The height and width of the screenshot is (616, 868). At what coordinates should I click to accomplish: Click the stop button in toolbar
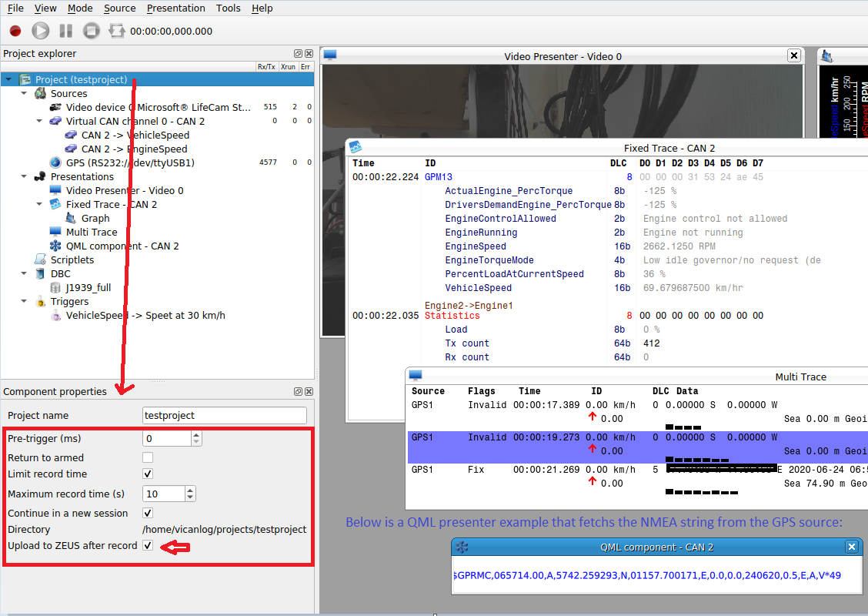click(x=92, y=31)
